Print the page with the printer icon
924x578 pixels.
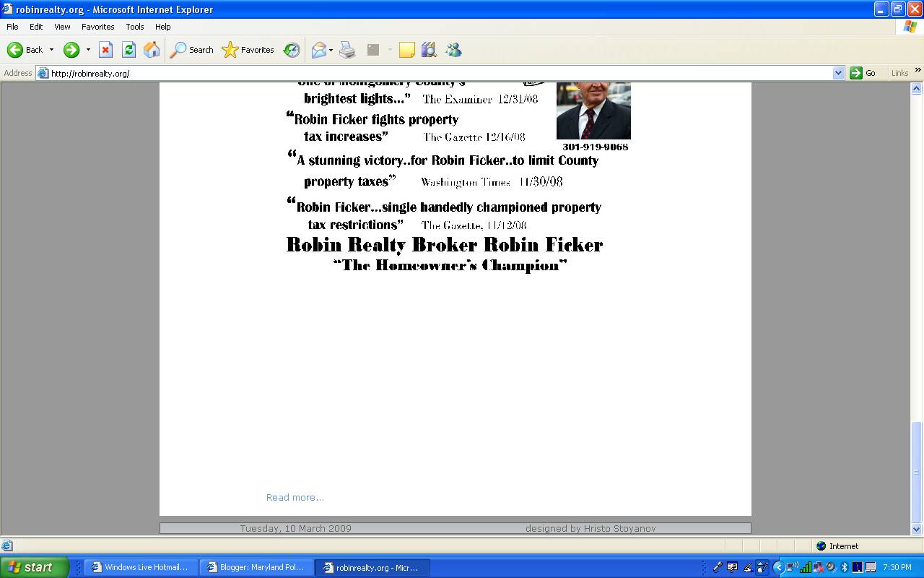347,50
